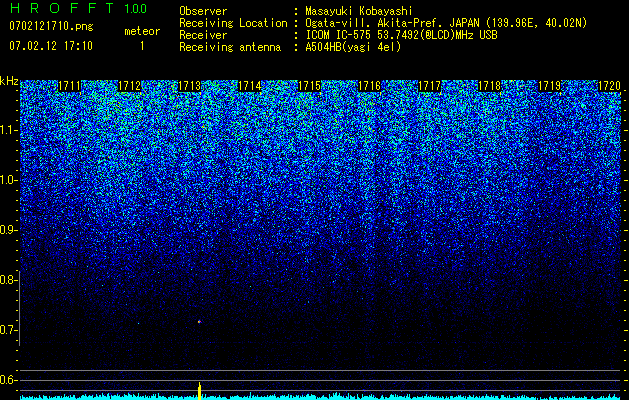Click the 0.9 frequency axis label

click(9, 230)
